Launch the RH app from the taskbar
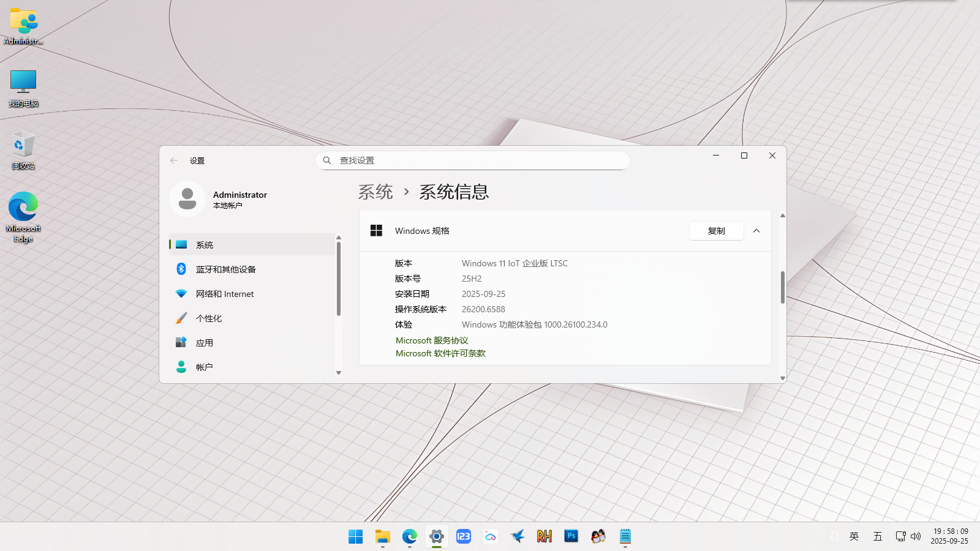980x551 pixels. click(x=545, y=536)
